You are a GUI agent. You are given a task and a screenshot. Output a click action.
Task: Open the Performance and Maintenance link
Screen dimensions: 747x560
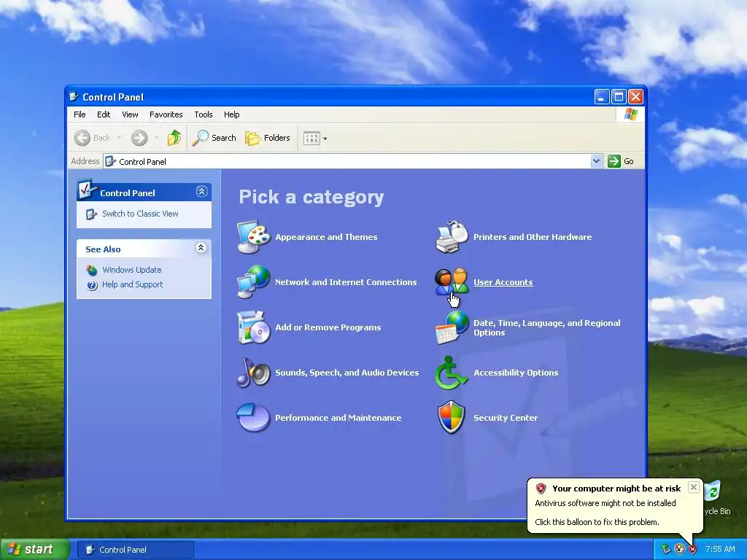pos(338,418)
